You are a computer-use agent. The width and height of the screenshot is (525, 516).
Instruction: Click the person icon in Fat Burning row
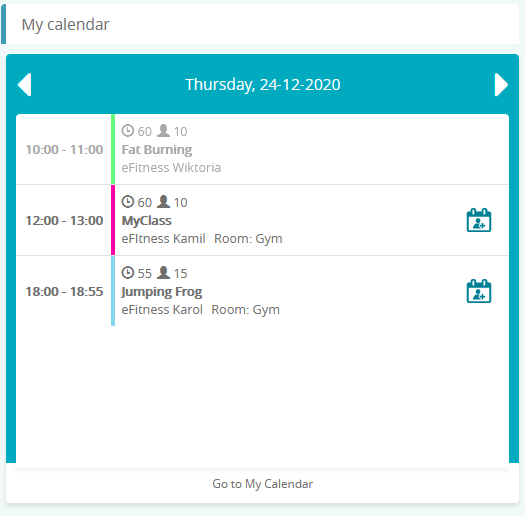pyautogui.click(x=163, y=131)
